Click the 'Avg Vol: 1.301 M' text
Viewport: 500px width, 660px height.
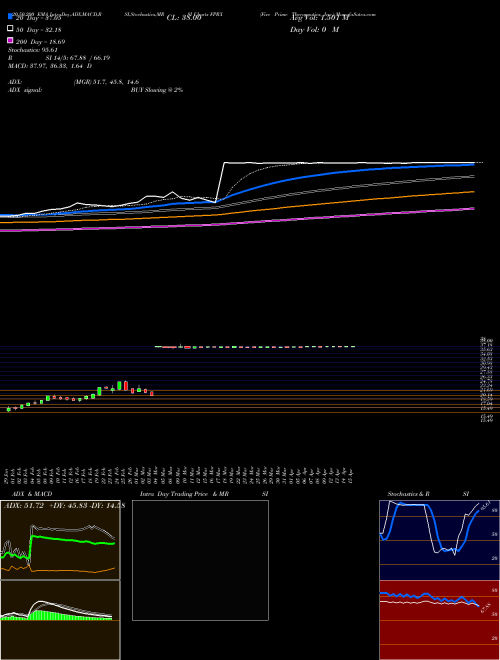pos(319,18)
